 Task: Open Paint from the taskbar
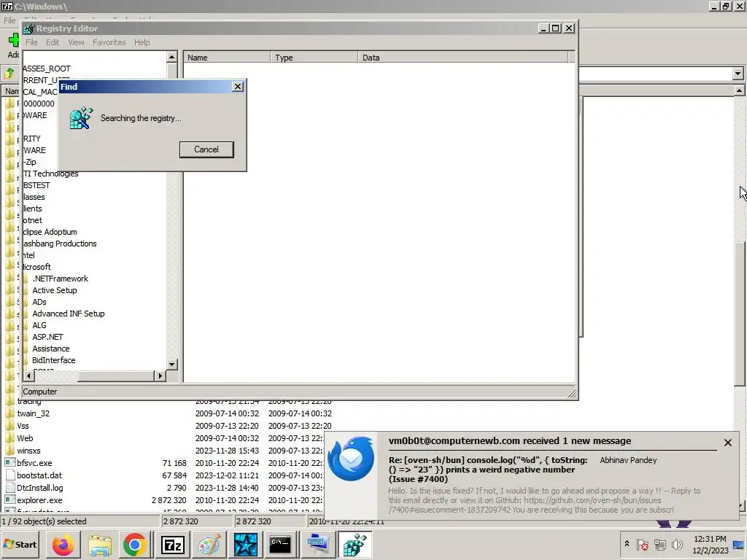coord(209,545)
